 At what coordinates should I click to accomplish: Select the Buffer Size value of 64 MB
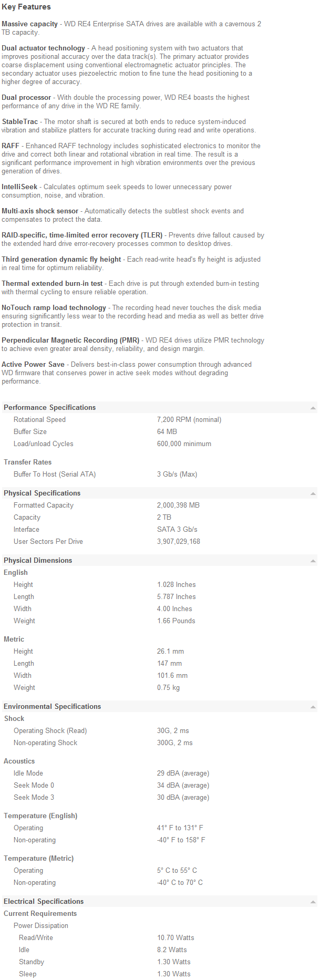(166, 431)
